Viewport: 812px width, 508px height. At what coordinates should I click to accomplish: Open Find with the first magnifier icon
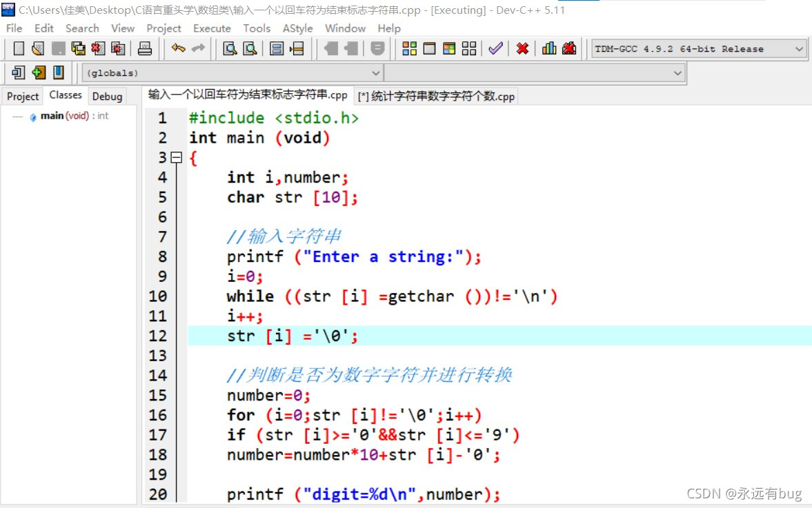click(230, 49)
